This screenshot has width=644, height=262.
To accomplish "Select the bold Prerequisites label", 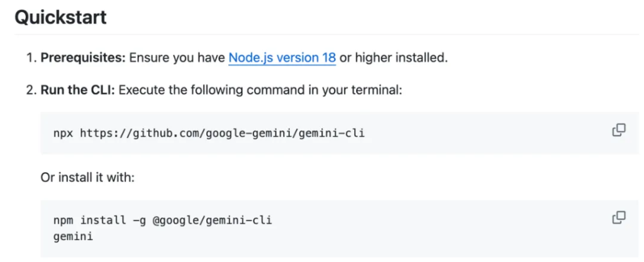I will 83,58.
